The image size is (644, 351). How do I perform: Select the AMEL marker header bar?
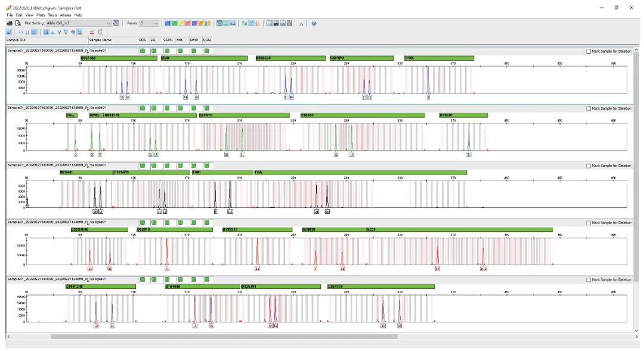[95, 116]
